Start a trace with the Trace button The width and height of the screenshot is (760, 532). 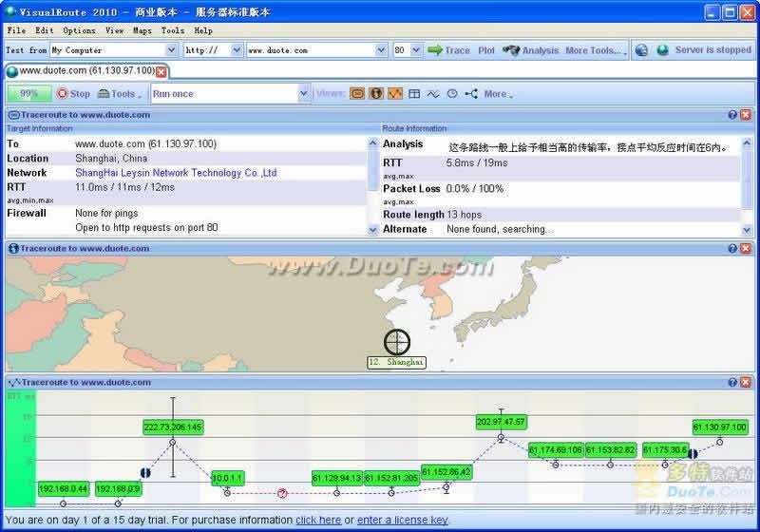(x=448, y=50)
